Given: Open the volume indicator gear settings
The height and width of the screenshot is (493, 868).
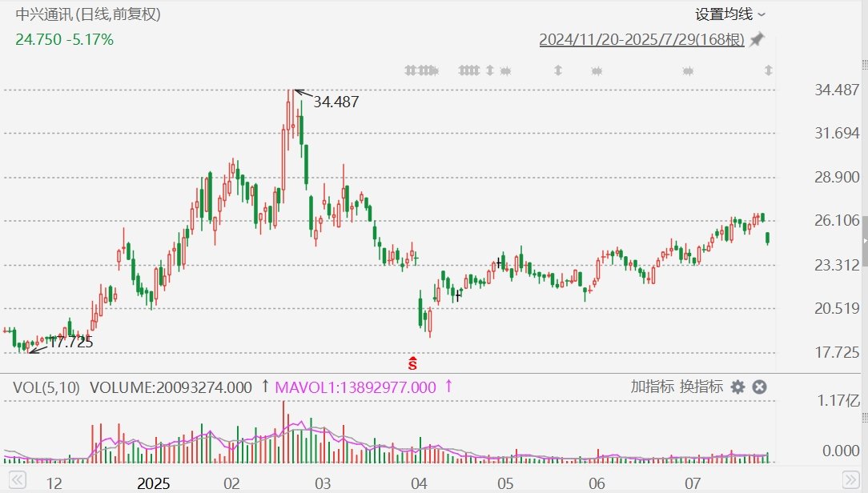Looking at the screenshot, I should 738,387.
